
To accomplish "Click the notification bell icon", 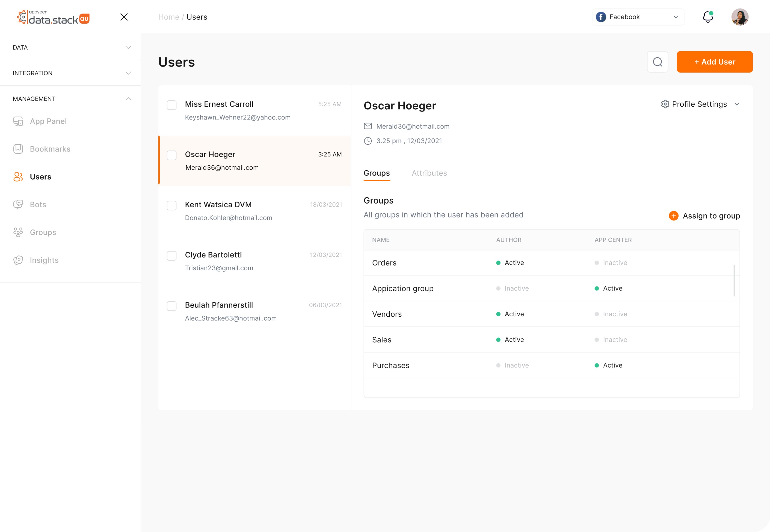I will click(707, 16).
